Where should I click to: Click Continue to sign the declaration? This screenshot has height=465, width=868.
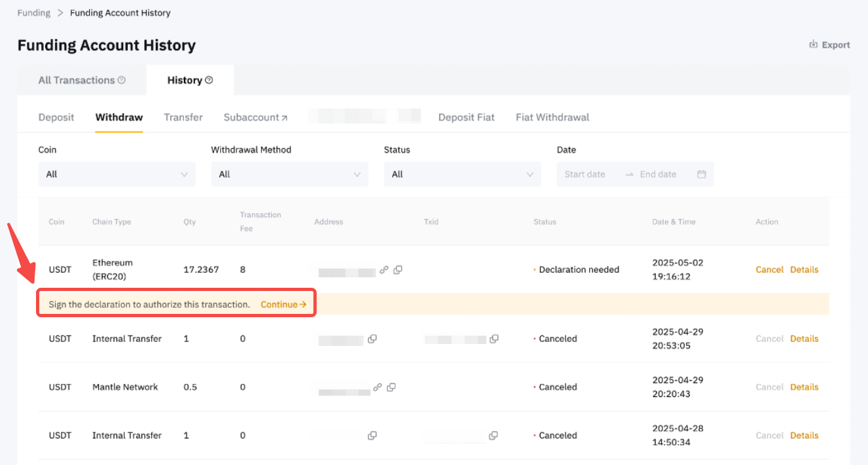tap(283, 304)
